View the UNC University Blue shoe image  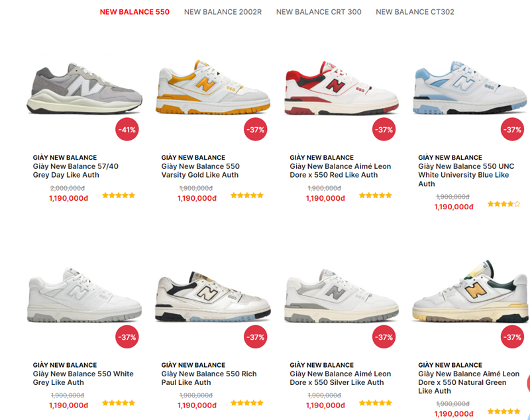(x=470, y=87)
